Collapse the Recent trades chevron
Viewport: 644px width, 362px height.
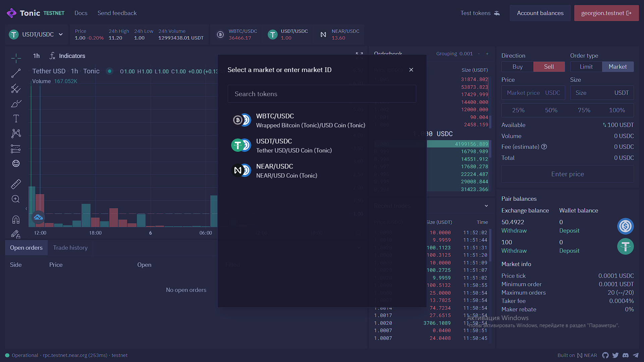[x=486, y=206]
